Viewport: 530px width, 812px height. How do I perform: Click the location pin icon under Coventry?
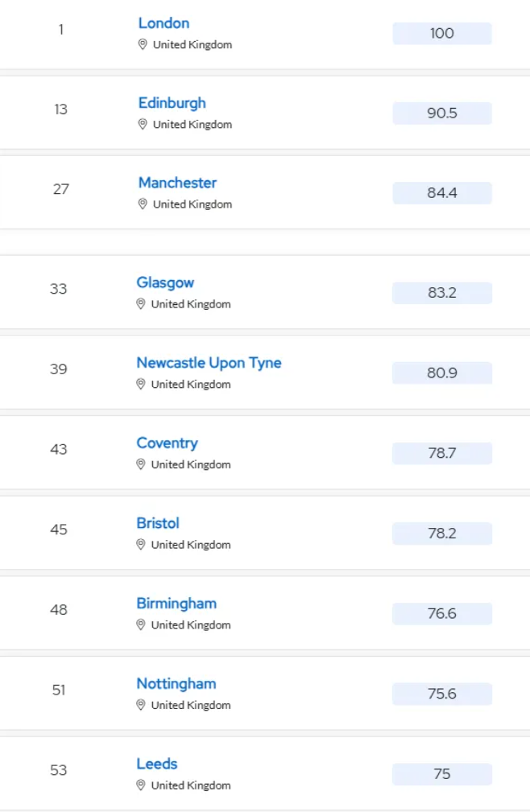click(140, 464)
